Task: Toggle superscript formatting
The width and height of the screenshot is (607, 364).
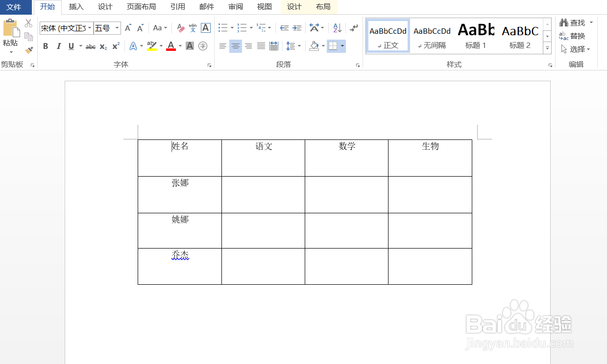Action: point(116,46)
